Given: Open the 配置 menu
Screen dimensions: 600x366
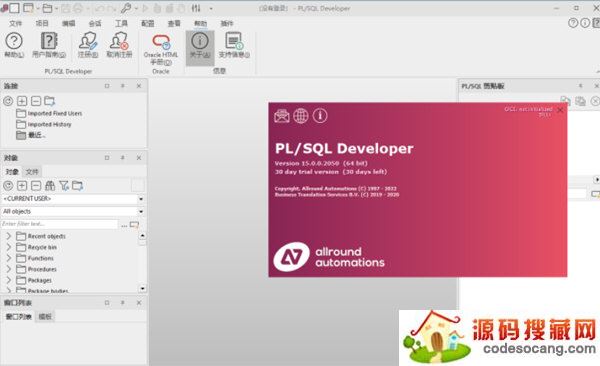Looking at the screenshot, I should pyautogui.click(x=148, y=23).
